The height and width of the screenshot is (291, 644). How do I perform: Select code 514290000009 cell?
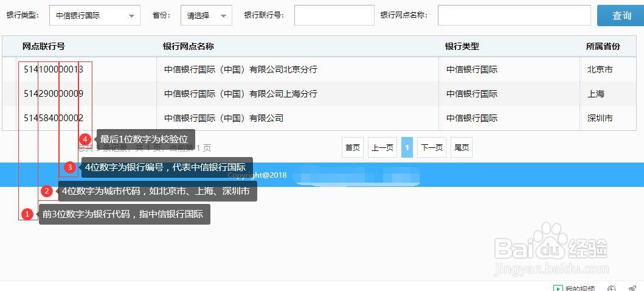pyautogui.click(x=54, y=94)
